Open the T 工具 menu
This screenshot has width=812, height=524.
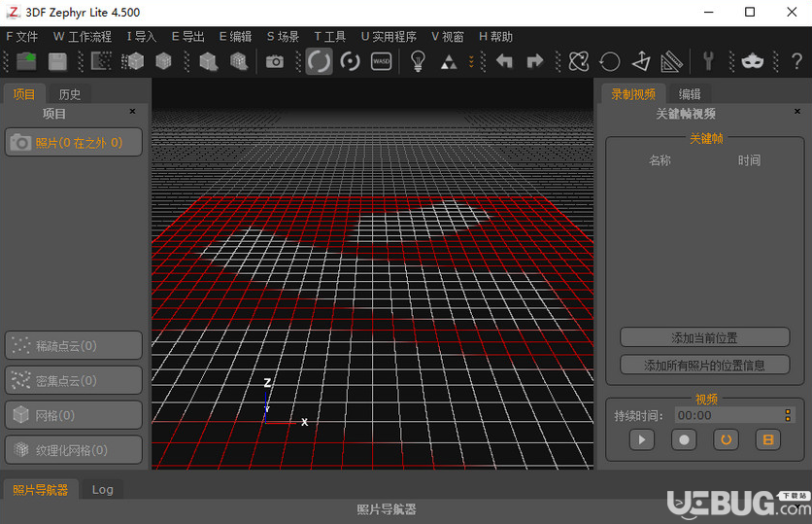click(x=330, y=36)
